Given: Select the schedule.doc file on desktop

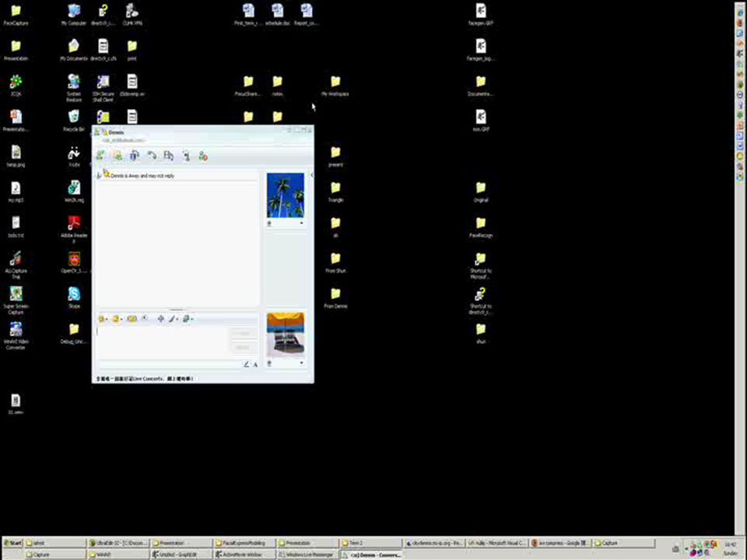Looking at the screenshot, I should pos(277,14).
